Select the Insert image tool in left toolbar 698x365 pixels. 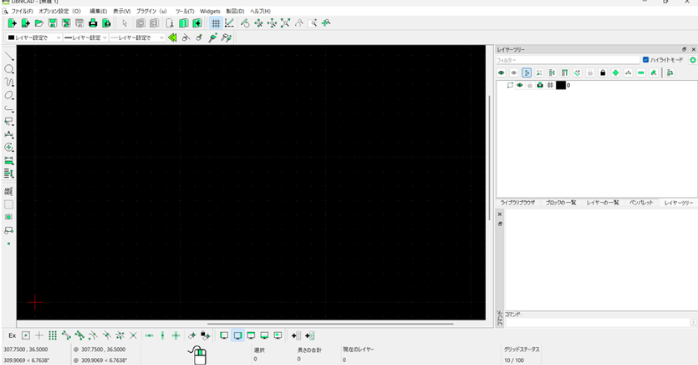pos(9,217)
